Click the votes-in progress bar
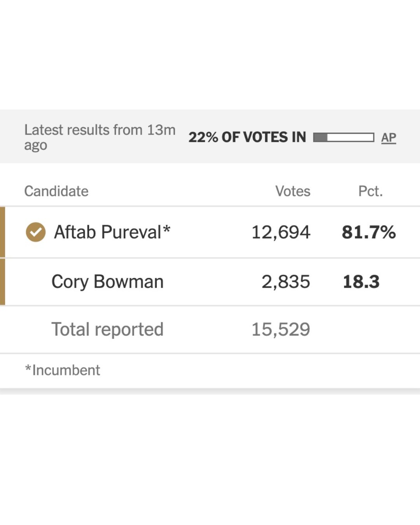This screenshot has width=420, height=525. coord(343,137)
